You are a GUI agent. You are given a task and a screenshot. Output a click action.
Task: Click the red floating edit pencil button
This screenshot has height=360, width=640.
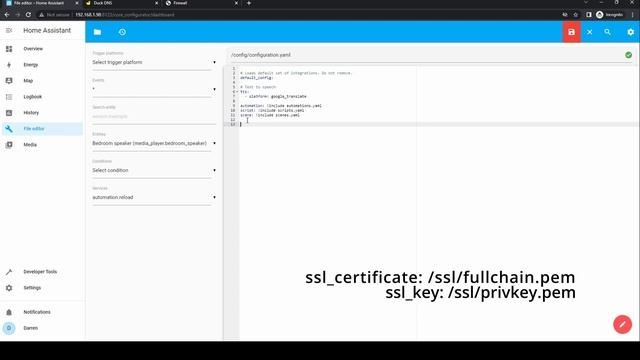click(622, 324)
